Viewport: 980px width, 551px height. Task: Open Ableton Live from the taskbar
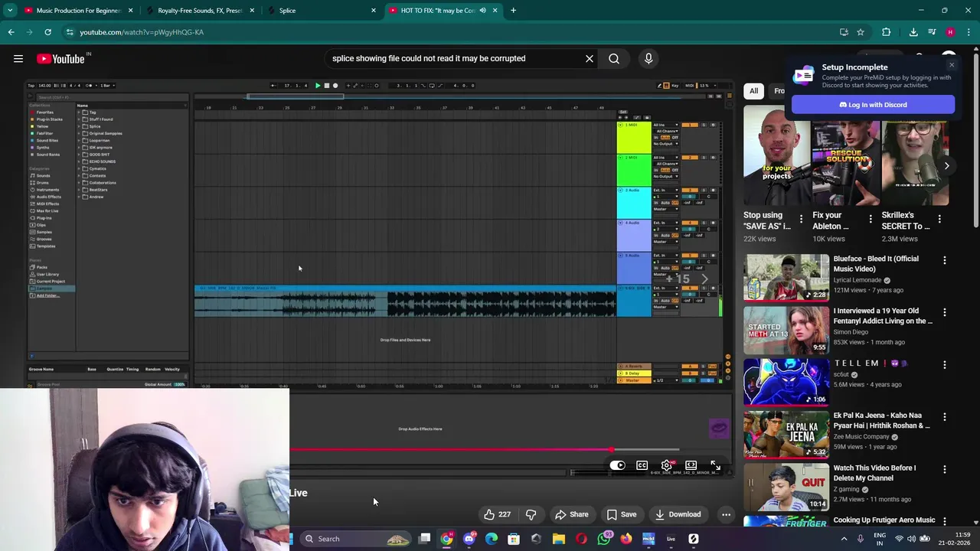671,539
